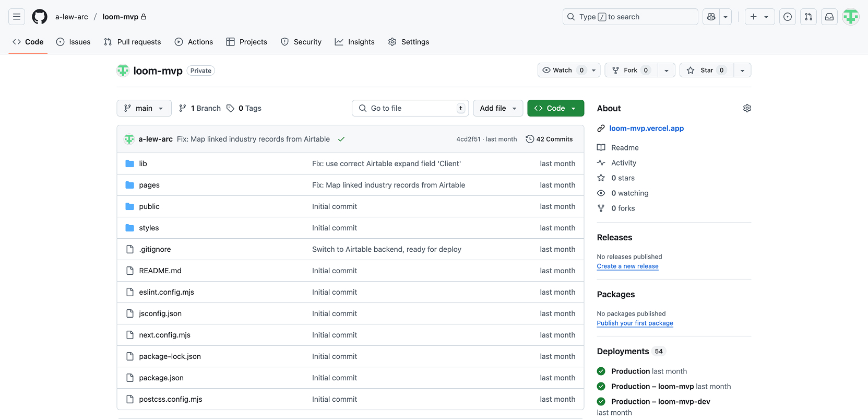
Task: Click the loom-mvp repository avatar icon
Action: [x=123, y=71]
